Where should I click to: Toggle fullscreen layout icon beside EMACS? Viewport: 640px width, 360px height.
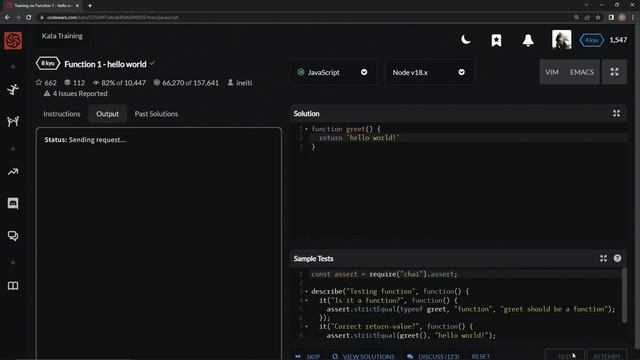pyautogui.click(x=614, y=72)
